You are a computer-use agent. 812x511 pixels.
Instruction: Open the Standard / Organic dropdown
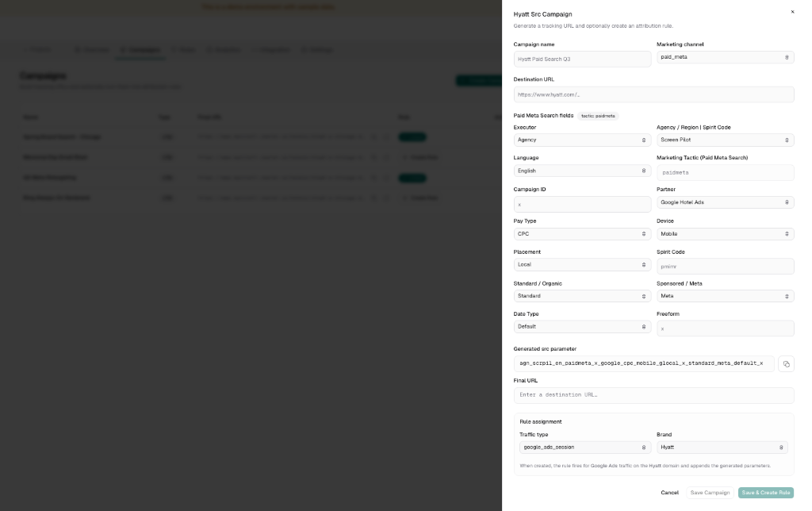pos(582,296)
